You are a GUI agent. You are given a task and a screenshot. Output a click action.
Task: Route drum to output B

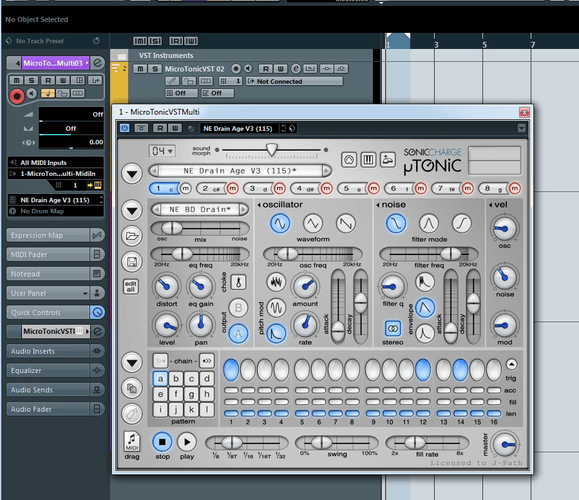(x=238, y=308)
